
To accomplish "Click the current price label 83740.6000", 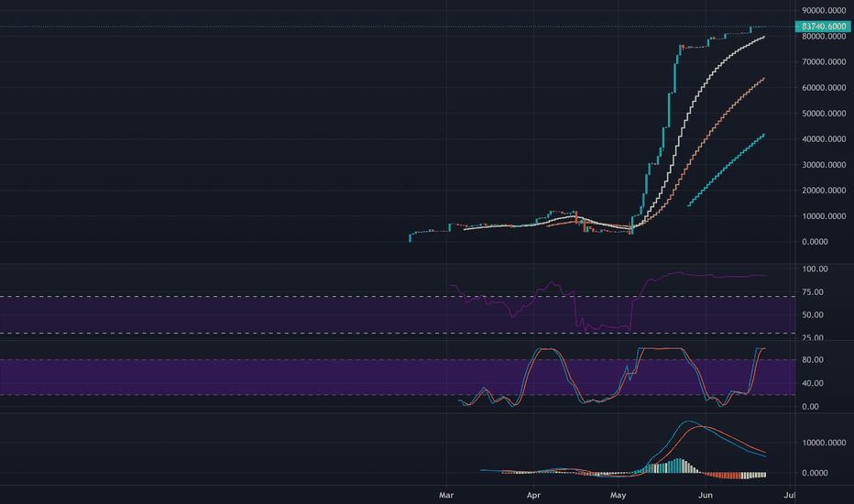I will pos(823,27).
